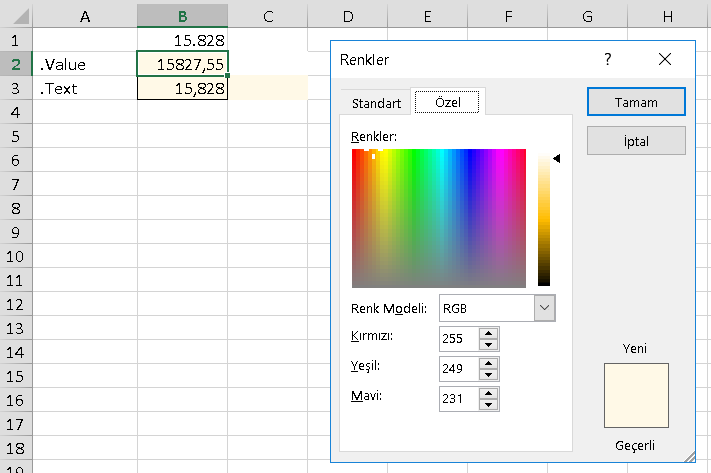
Task: Open help with the question mark icon
Action: (x=608, y=59)
